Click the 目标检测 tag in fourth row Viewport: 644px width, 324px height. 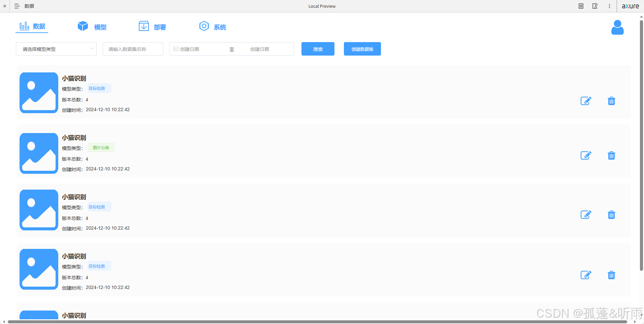click(99, 266)
